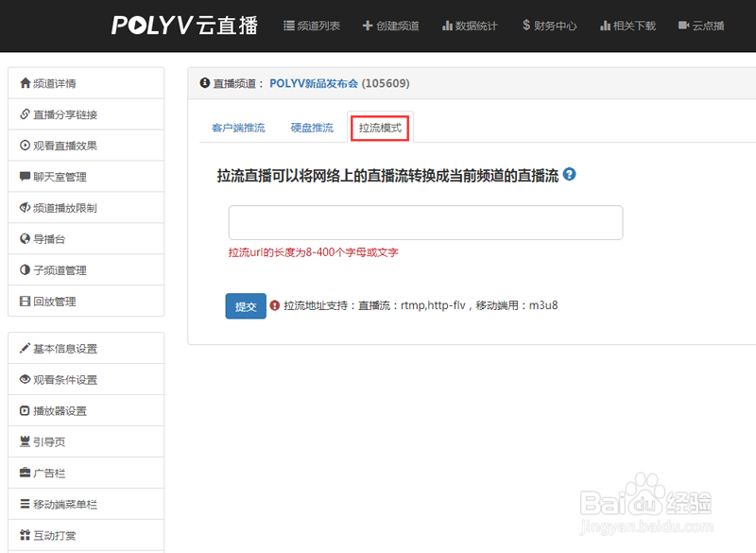The width and height of the screenshot is (756, 553).
Task: Click the blue 提交 button
Action: tap(246, 306)
